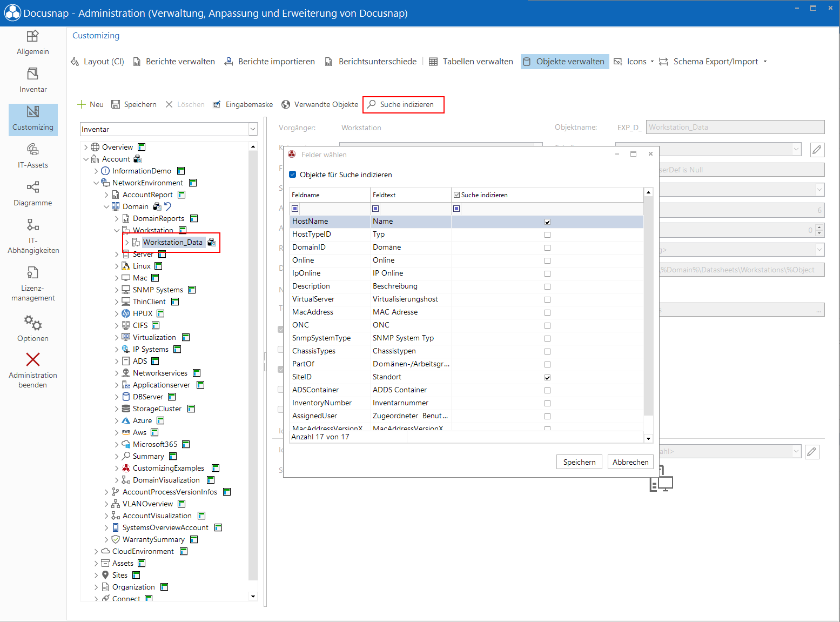Uncheck Suche indizieren for SiteID row

click(x=547, y=377)
